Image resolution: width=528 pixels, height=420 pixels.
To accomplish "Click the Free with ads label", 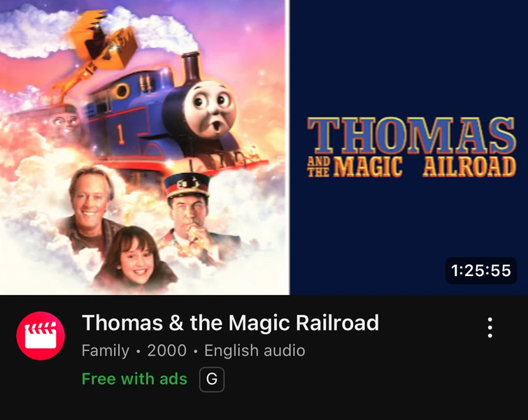I will (x=134, y=379).
